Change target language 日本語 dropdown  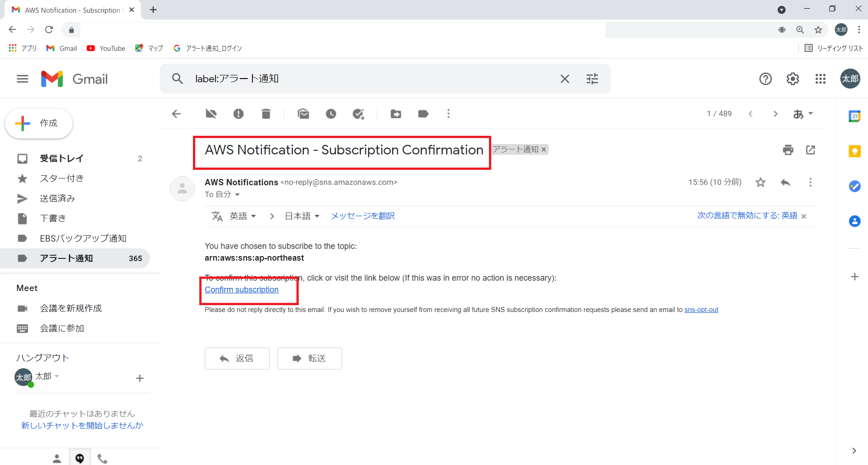[x=302, y=216]
